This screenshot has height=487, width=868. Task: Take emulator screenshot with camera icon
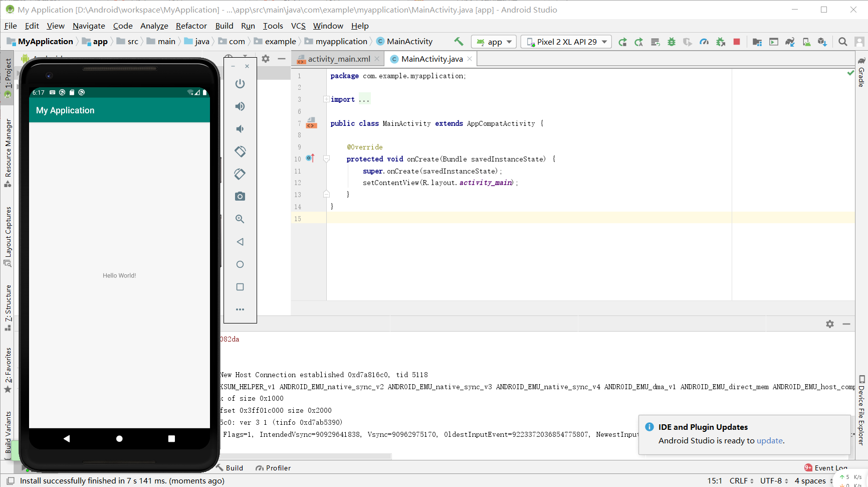pyautogui.click(x=240, y=197)
